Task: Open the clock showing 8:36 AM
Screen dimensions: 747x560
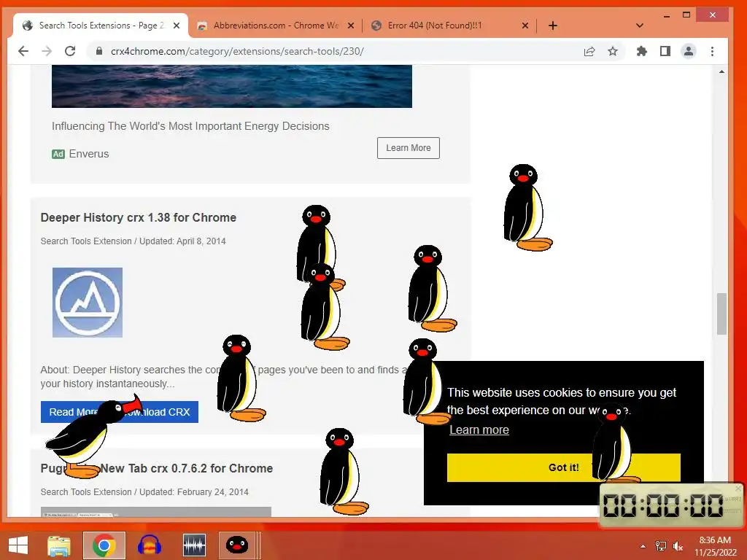Action: point(715,546)
